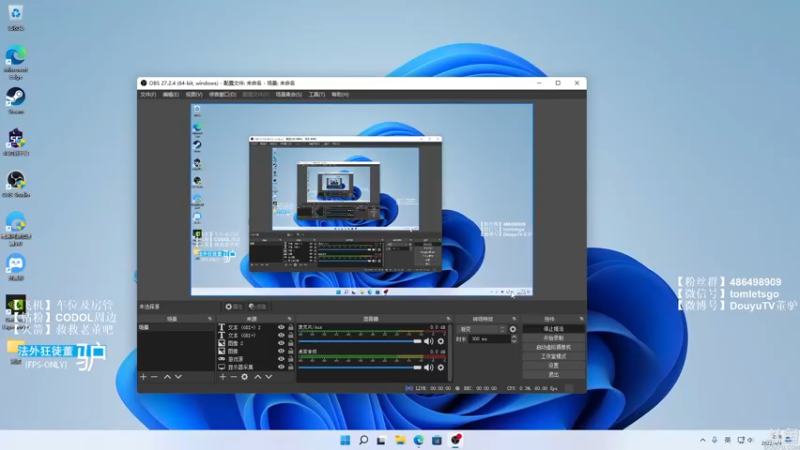800x450 pixels.
Task: Open File Explorer from taskbar
Action: click(x=400, y=440)
